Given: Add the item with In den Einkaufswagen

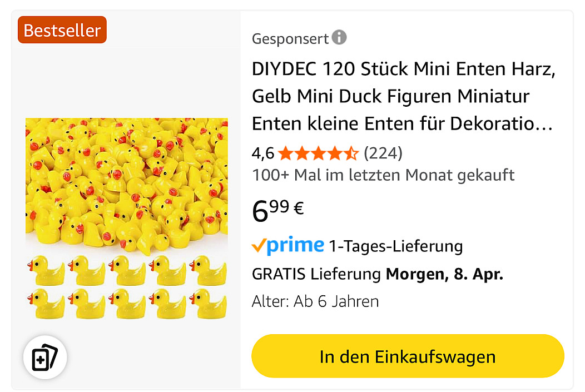Looking at the screenshot, I should (407, 356).
